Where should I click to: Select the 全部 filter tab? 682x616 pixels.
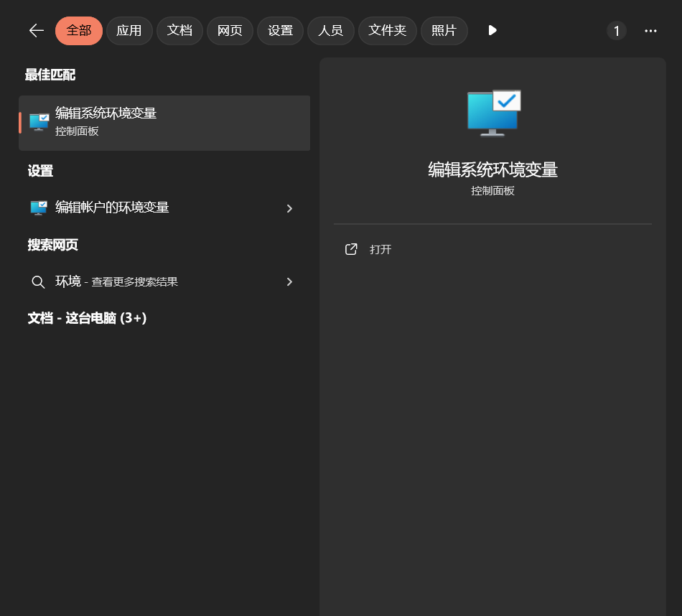(x=79, y=30)
